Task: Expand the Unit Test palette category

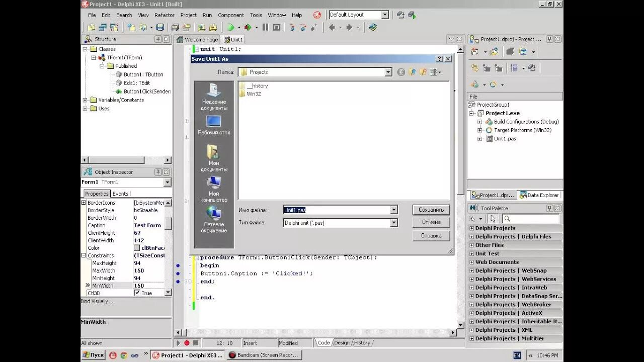Action: [x=472, y=254]
